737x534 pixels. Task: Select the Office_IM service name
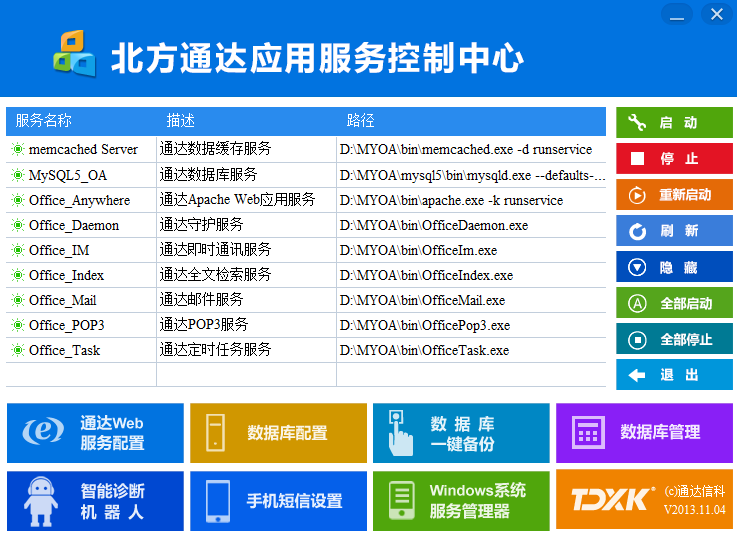pyautogui.click(x=59, y=250)
